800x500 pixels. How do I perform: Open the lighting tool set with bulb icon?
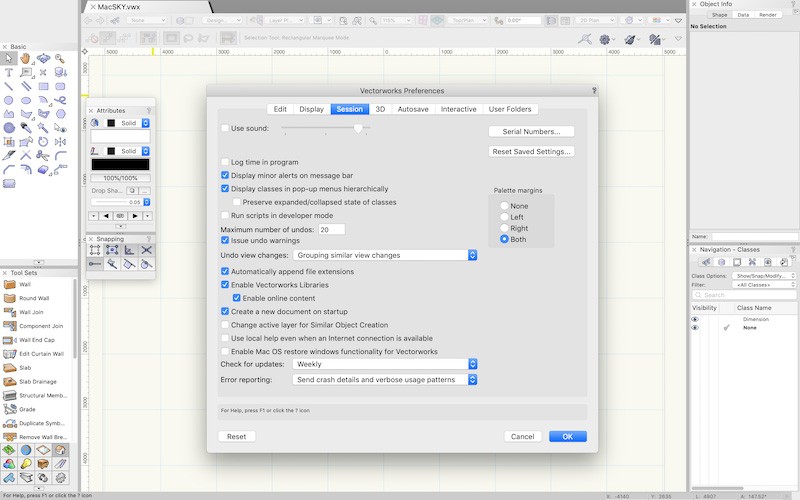(x=26, y=463)
